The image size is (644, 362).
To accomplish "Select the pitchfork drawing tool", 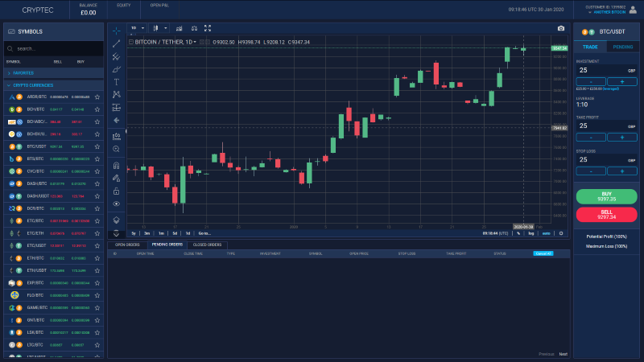I will coord(117,56).
